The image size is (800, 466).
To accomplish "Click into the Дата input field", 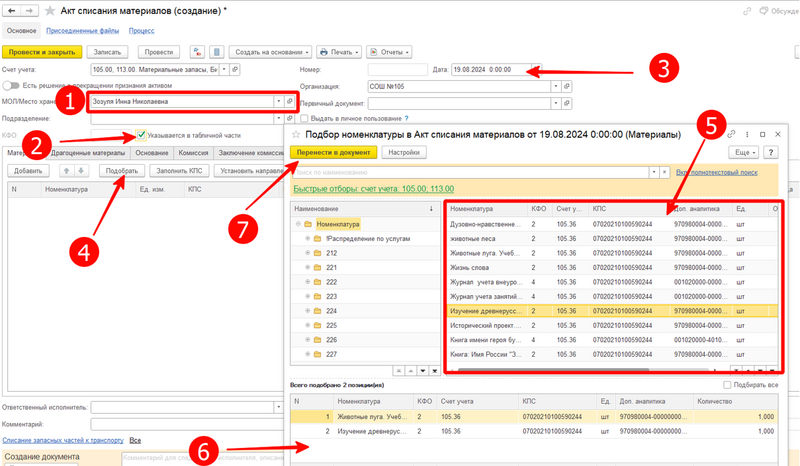I will tap(489, 70).
